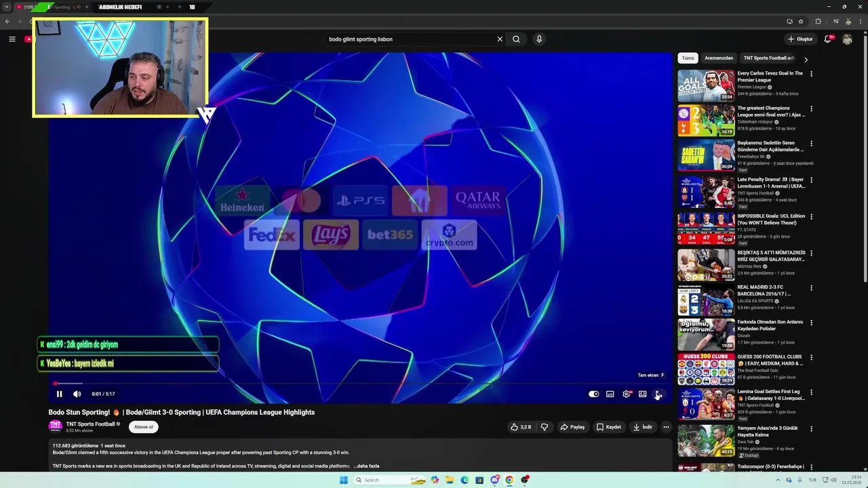Pause the video with the pause button
Screen dimensions: 868x488
tap(59, 394)
